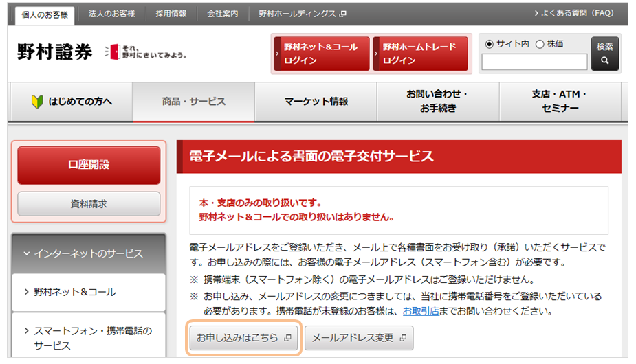Open お問い合わせ・お手続き menu
The width and height of the screenshot is (636, 364).
(x=438, y=102)
